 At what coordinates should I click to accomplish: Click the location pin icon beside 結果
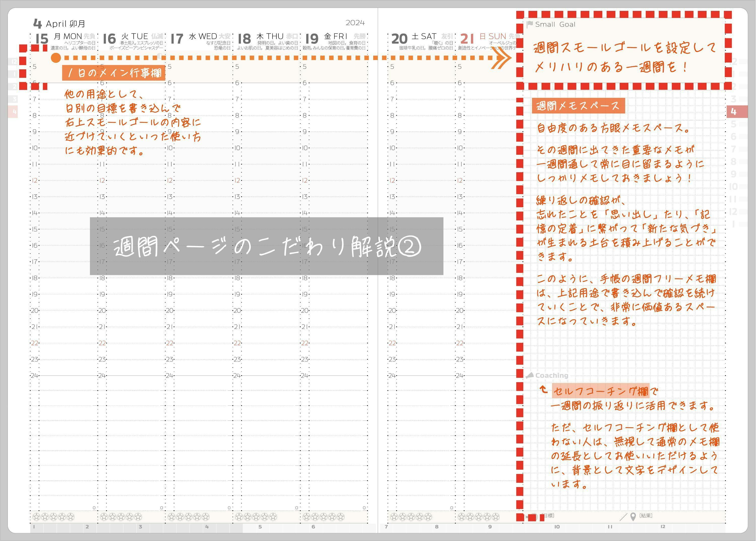click(633, 517)
